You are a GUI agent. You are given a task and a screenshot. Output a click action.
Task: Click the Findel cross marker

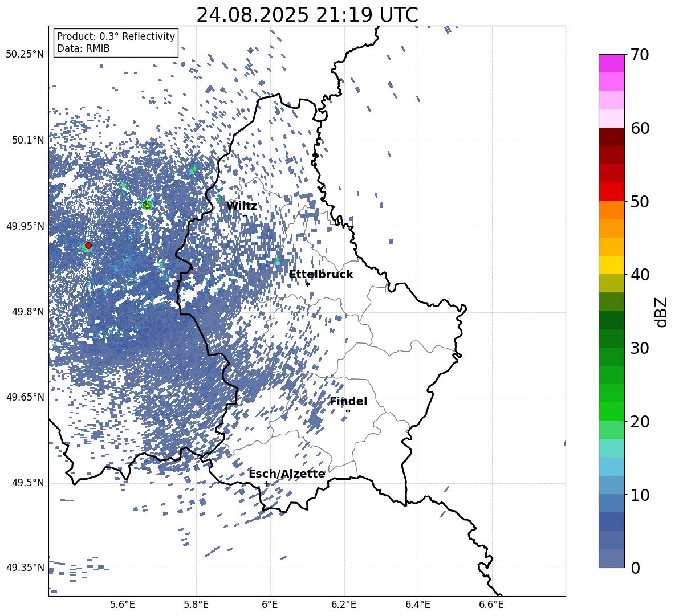click(348, 411)
